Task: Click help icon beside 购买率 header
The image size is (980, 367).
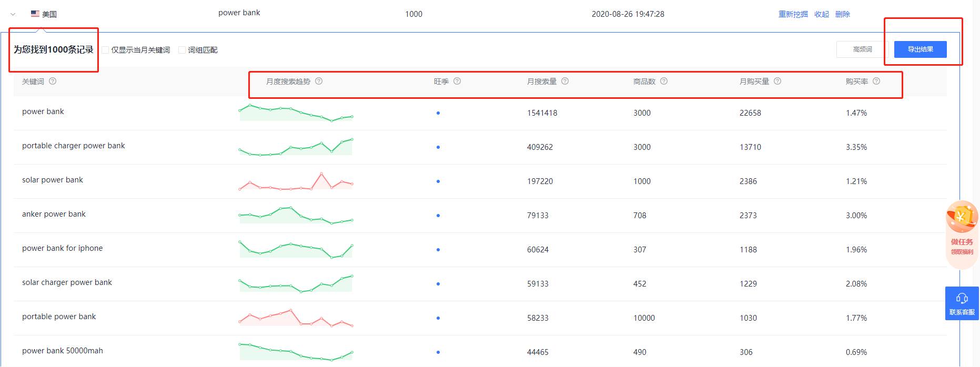Action: point(876,81)
